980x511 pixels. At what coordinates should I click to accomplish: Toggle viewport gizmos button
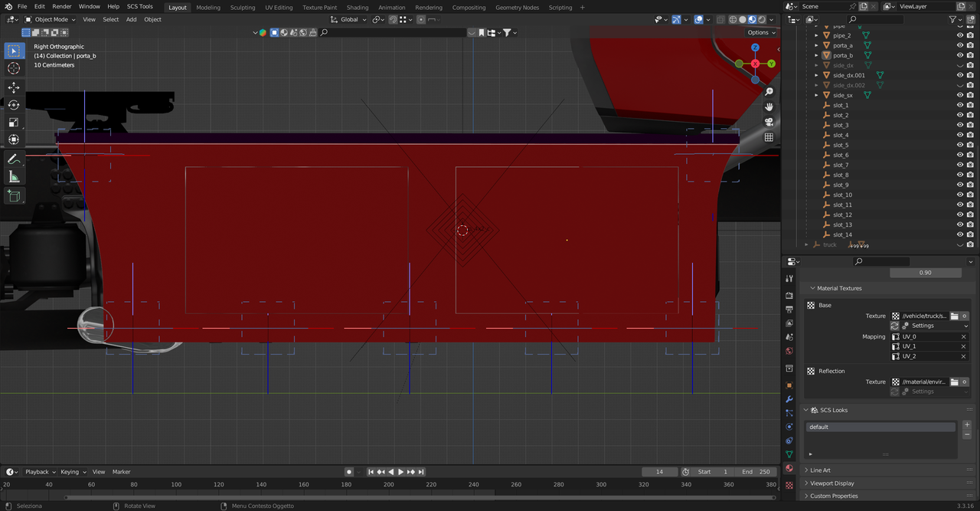point(677,19)
